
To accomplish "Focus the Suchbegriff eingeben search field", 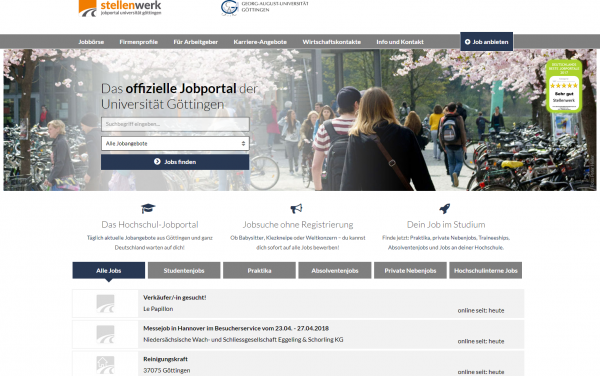I will click(x=175, y=124).
